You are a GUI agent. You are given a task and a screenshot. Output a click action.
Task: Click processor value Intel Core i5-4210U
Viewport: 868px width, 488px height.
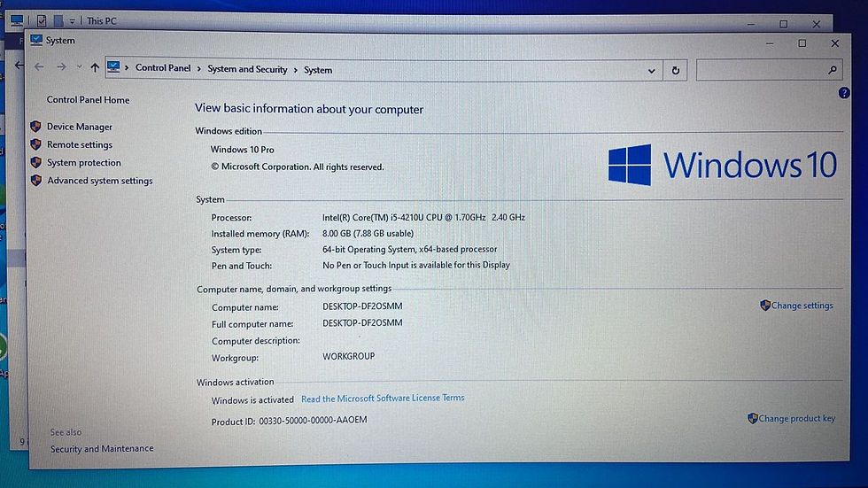tap(423, 218)
